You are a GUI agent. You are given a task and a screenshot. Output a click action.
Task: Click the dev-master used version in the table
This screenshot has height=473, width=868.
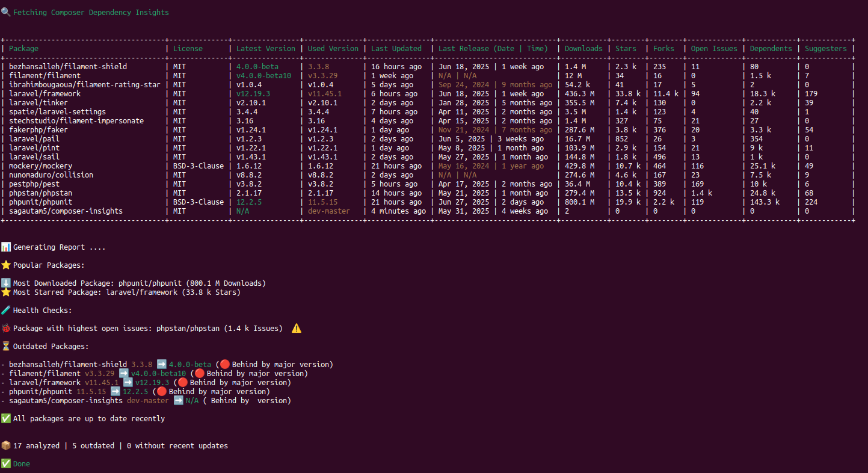click(328, 211)
